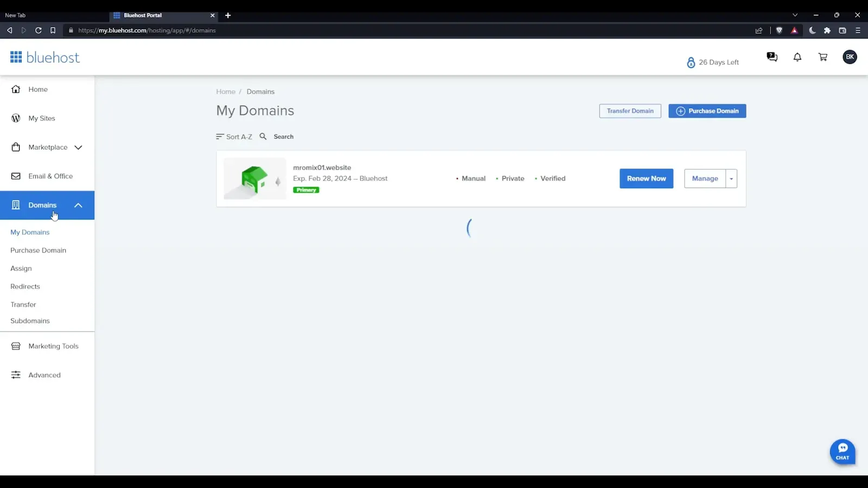Screen dimensions: 868x488
Task: Click the Marketing Tools sidebar label
Action: coord(53,346)
